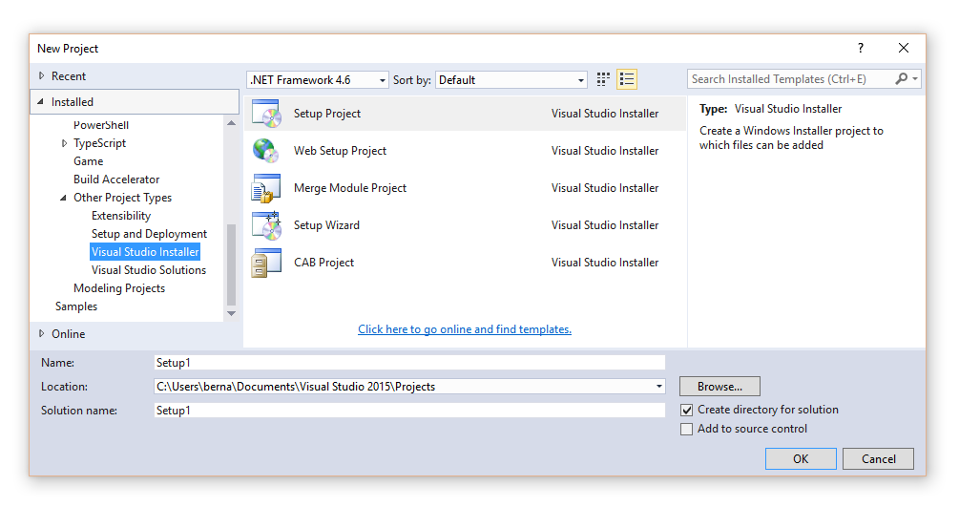
Task: Switch to small icons grid view
Action: click(x=603, y=80)
